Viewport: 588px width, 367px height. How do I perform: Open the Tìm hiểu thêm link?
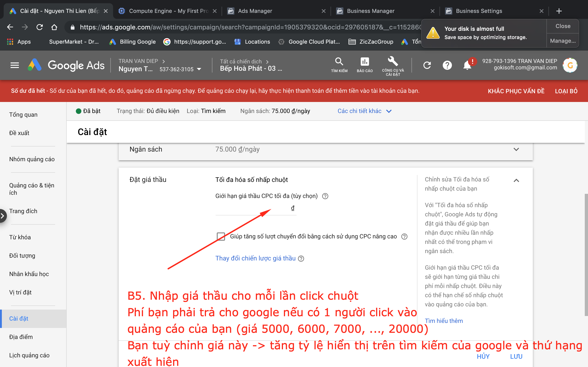click(x=444, y=321)
